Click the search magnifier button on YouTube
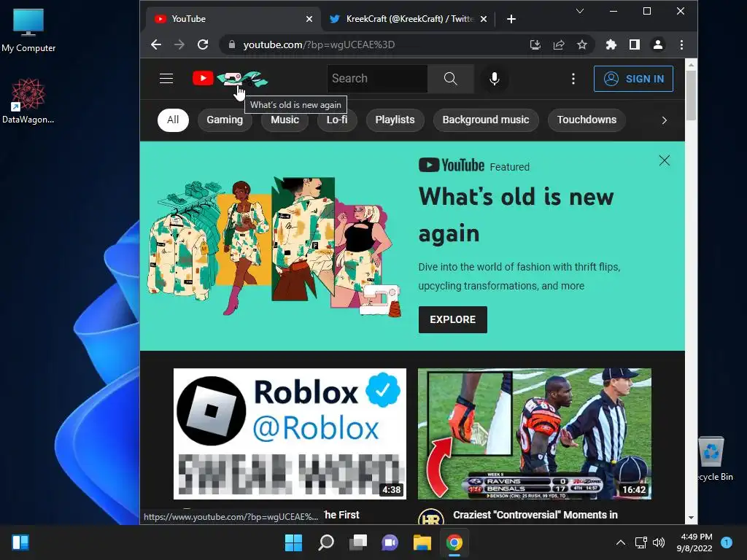This screenshot has height=560, width=747. click(451, 79)
